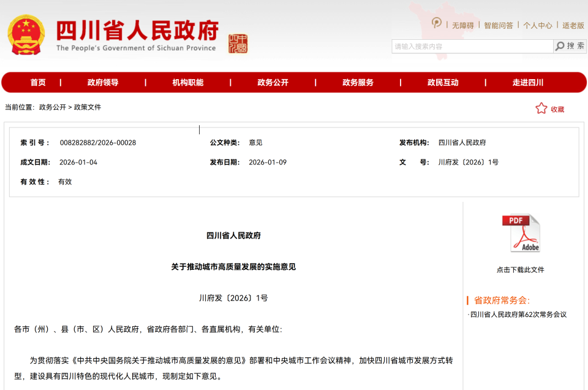Image resolution: width=588 pixels, height=390 pixels.
Task: Click the 省政府常务会 section heading
Action: click(502, 300)
